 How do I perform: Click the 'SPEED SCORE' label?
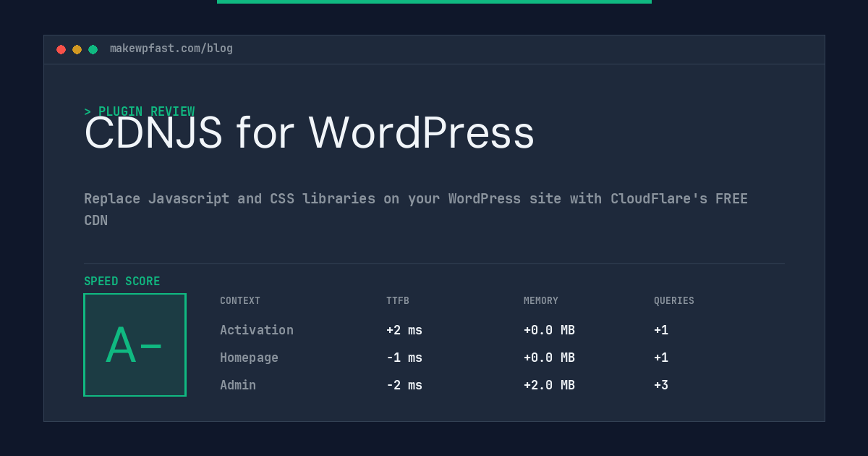(x=122, y=282)
